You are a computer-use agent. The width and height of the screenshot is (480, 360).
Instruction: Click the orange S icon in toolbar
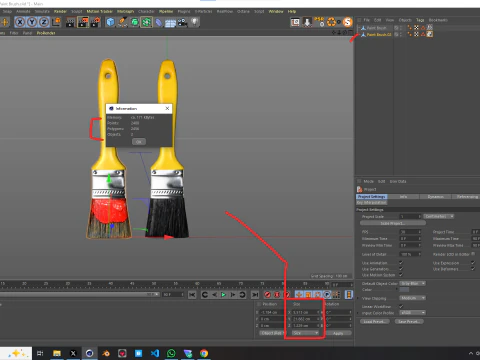348,22
